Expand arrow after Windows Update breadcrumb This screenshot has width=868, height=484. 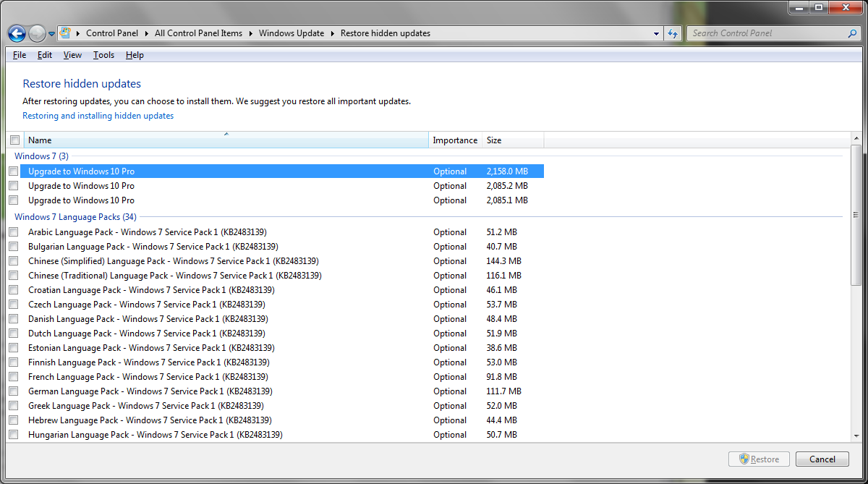point(333,33)
